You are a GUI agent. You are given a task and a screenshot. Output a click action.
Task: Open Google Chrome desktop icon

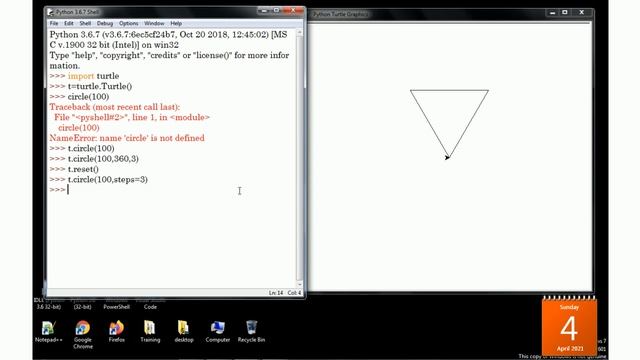click(83, 334)
